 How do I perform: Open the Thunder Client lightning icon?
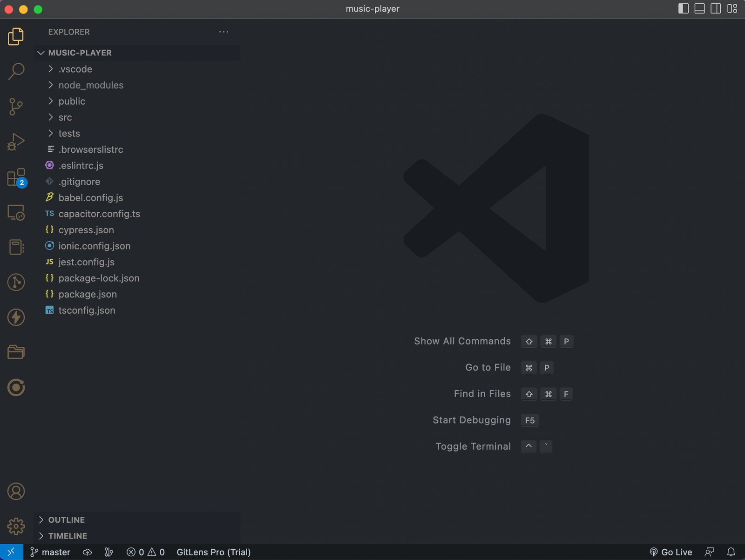16,317
